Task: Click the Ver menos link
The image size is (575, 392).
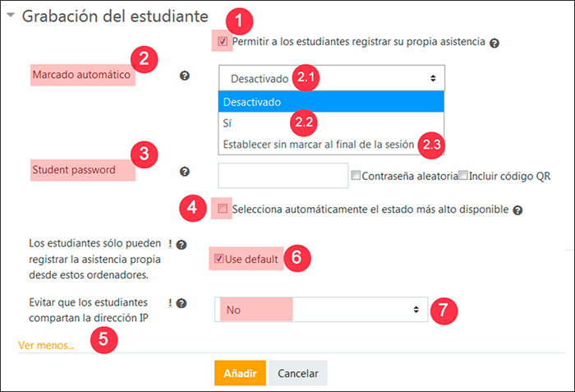Action: pyautogui.click(x=46, y=345)
